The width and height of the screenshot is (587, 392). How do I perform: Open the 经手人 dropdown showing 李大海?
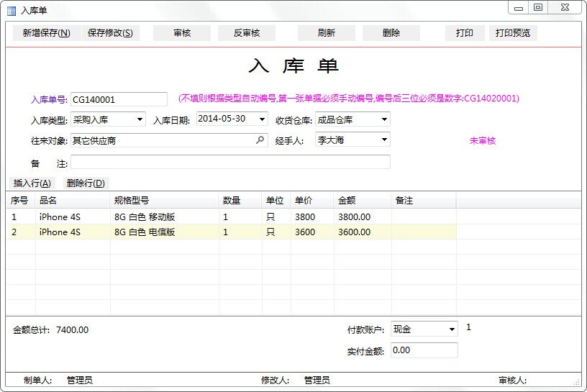(384, 140)
